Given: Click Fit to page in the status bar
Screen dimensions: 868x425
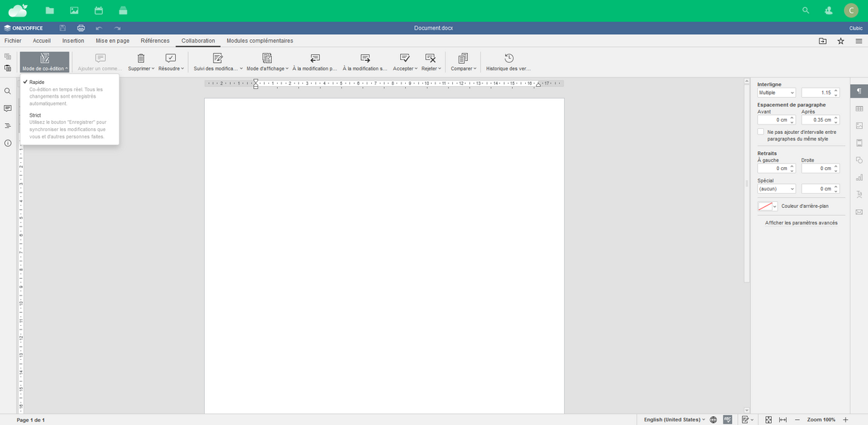Looking at the screenshot, I should 768,419.
